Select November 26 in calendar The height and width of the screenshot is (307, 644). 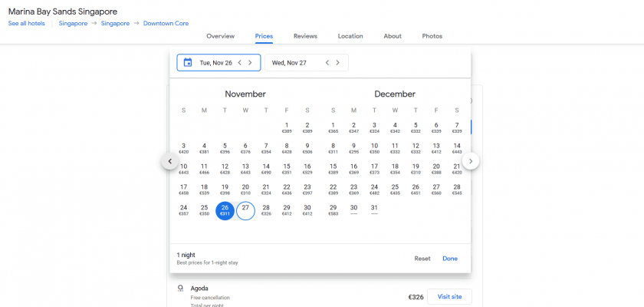(225, 210)
